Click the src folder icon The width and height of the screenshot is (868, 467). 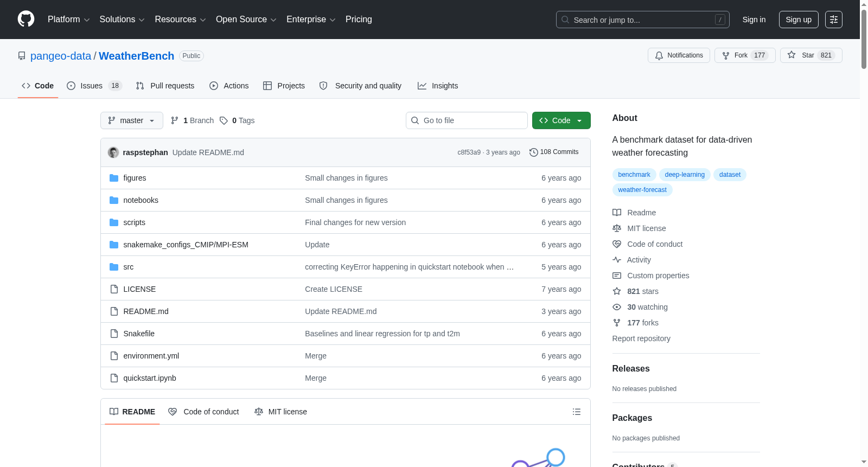pos(114,267)
